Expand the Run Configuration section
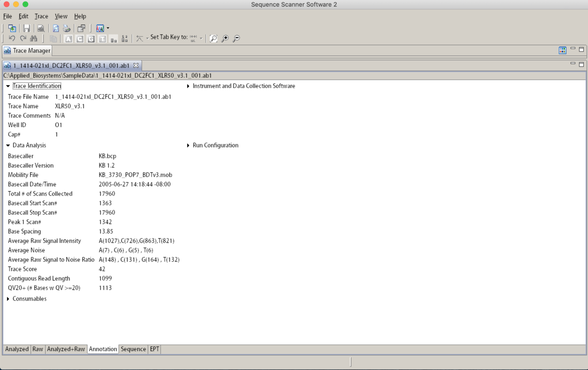This screenshot has width=588, height=370. click(188, 145)
